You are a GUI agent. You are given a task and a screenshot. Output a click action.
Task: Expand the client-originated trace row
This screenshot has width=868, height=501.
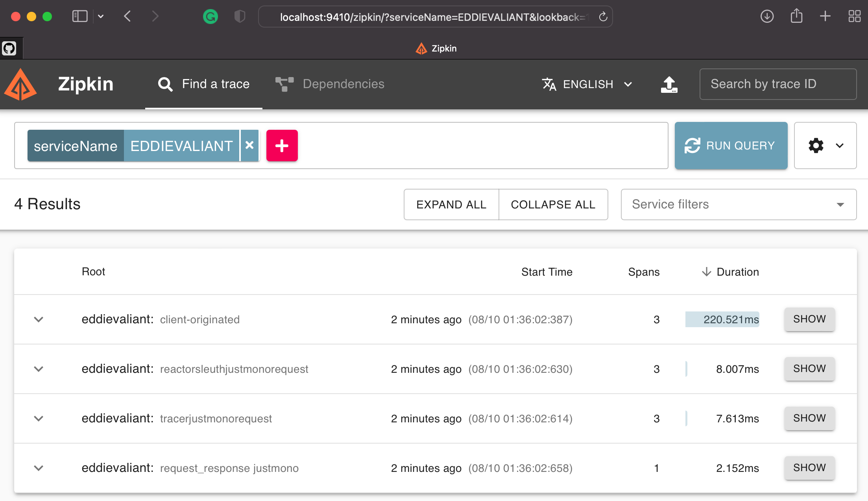(x=39, y=319)
